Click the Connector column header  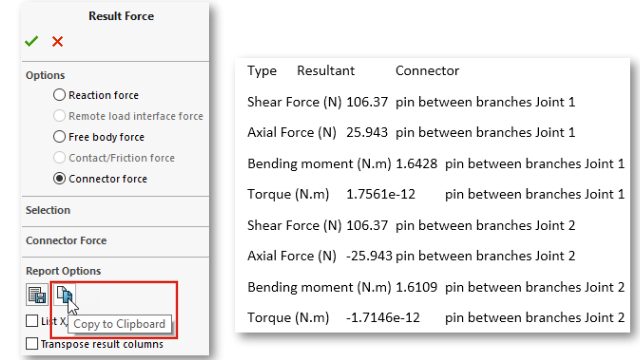[427, 71]
